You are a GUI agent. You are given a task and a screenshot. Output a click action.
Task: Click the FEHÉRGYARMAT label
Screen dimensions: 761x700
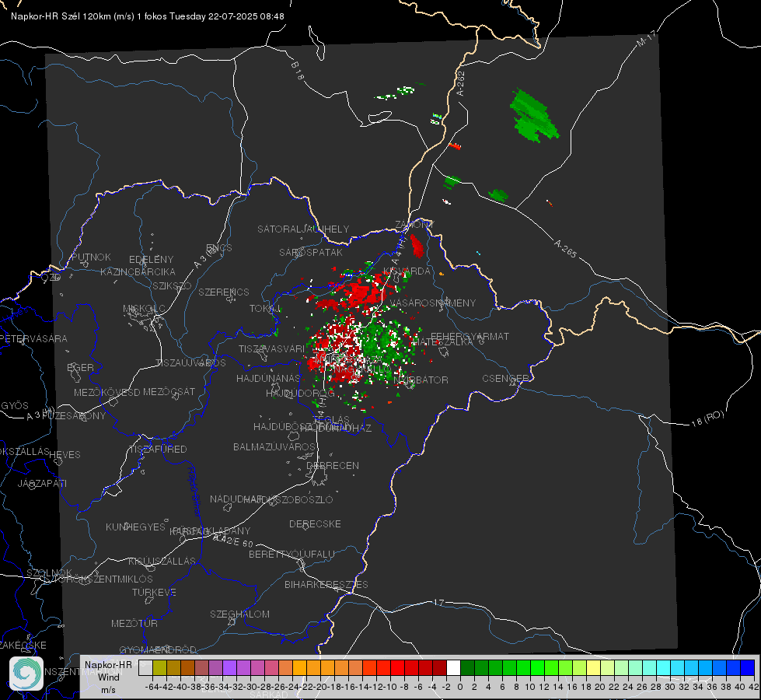click(470, 336)
